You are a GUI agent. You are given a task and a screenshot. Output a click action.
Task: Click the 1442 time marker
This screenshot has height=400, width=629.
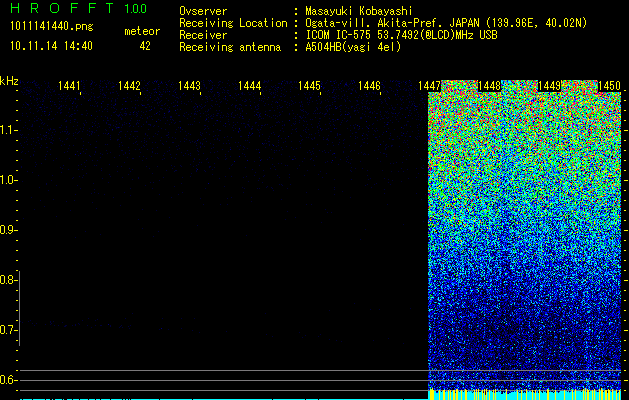129,86
